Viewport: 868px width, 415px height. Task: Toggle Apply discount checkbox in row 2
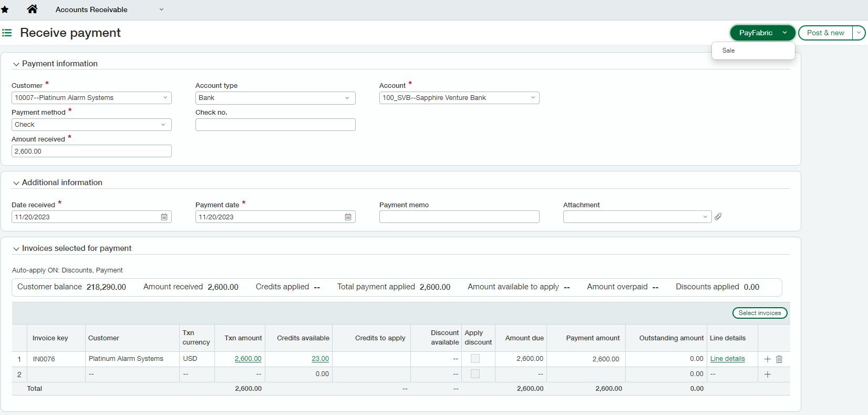(x=475, y=374)
